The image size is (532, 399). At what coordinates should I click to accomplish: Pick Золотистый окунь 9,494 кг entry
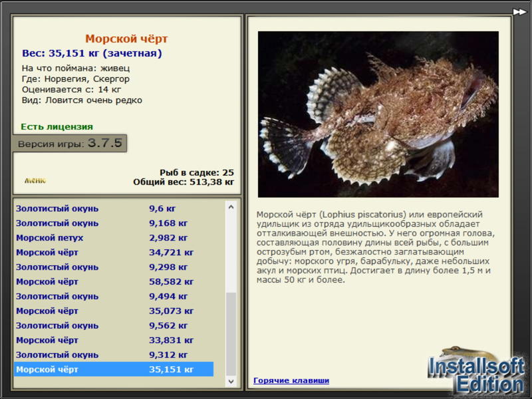[x=114, y=296]
